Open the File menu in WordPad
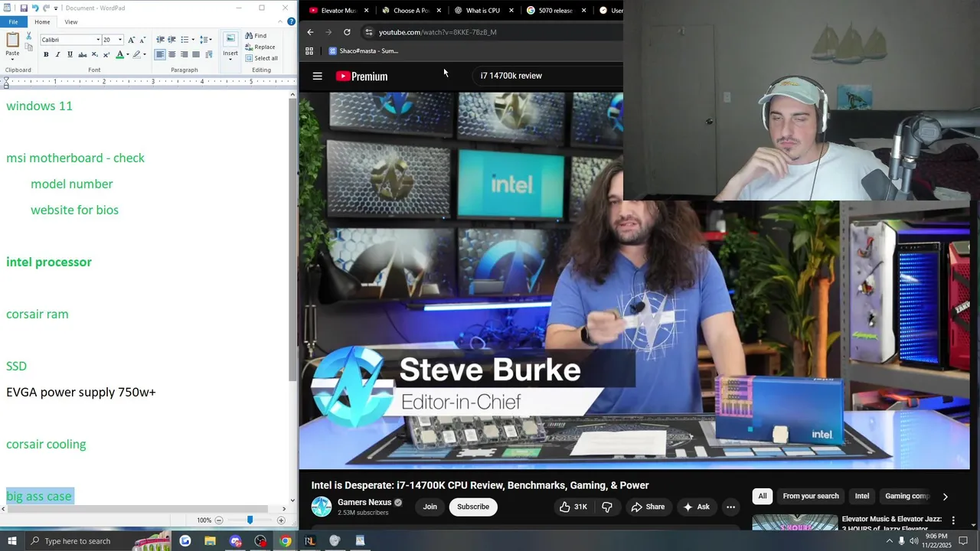Viewport: 980px width, 551px height. tap(13, 22)
